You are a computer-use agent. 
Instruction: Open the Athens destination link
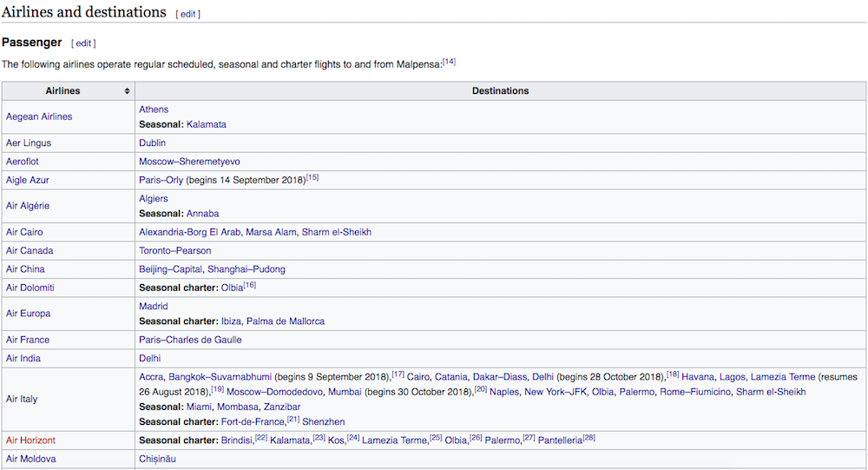click(x=154, y=109)
